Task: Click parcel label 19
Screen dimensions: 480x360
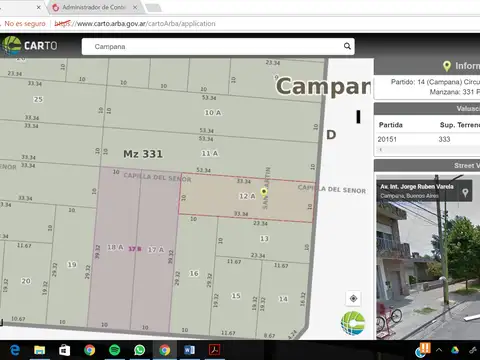Action: tap(72, 265)
